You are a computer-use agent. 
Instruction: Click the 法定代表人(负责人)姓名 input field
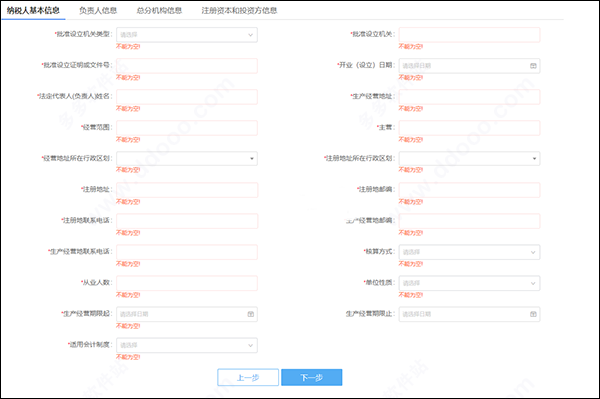tap(187, 97)
